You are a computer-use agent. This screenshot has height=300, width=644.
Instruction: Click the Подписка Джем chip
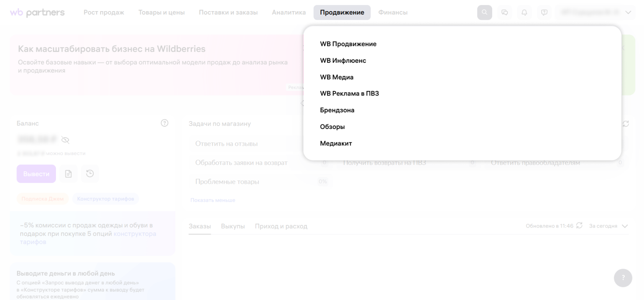point(43,199)
